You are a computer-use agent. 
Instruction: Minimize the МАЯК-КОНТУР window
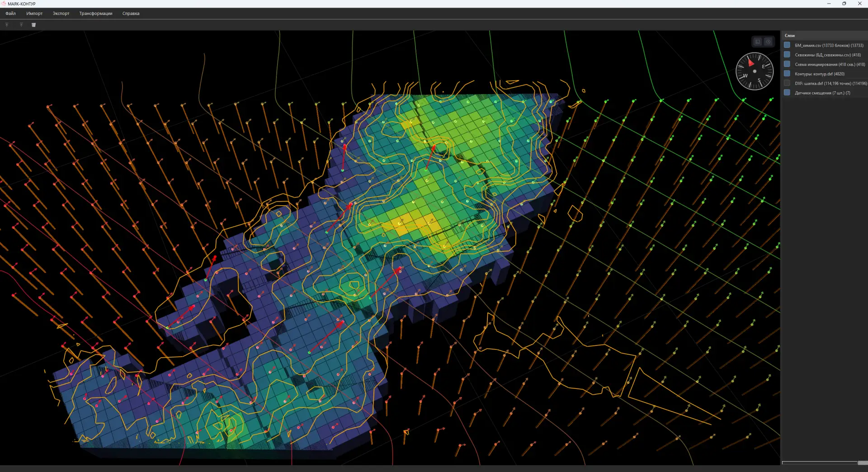(x=829, y=4)
